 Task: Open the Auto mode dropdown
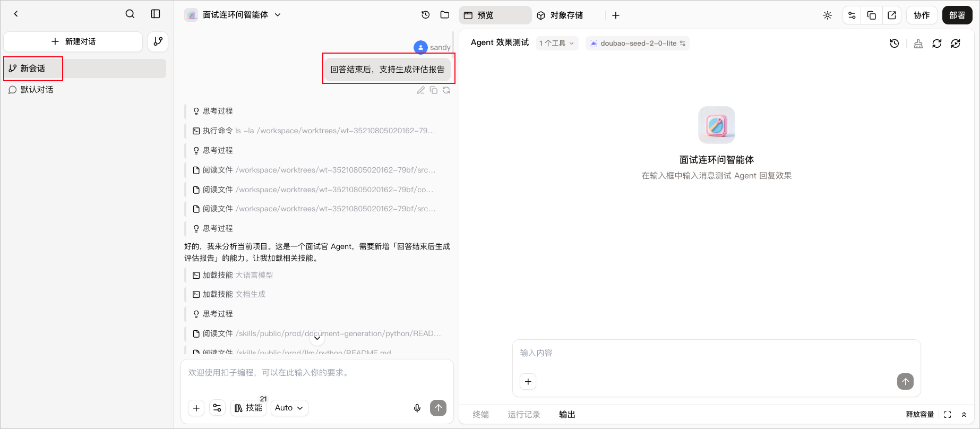289,408
